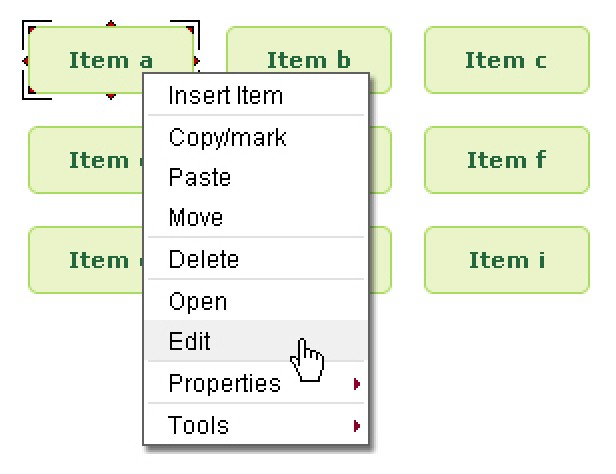Select the Item c box
Image resolution: width=616 pixels, height=474 pixels.
click(506, 60)
